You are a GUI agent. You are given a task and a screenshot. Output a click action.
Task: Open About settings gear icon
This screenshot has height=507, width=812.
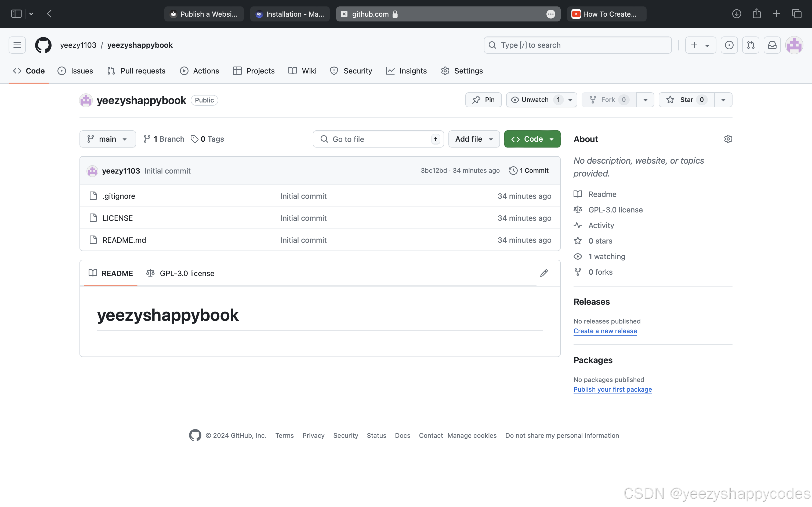728,139
